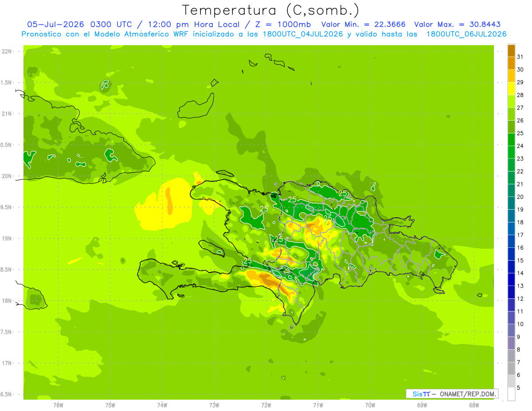This screenshot has height=411, width=532.
Task: Click the '70W' longitude label
Action: click(370, 405)
